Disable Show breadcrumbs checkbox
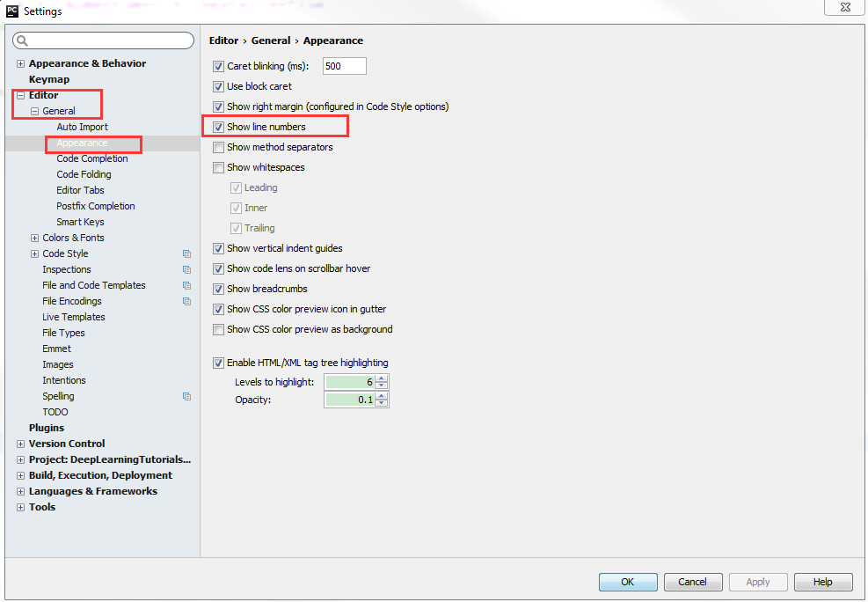 coord(218,289)
